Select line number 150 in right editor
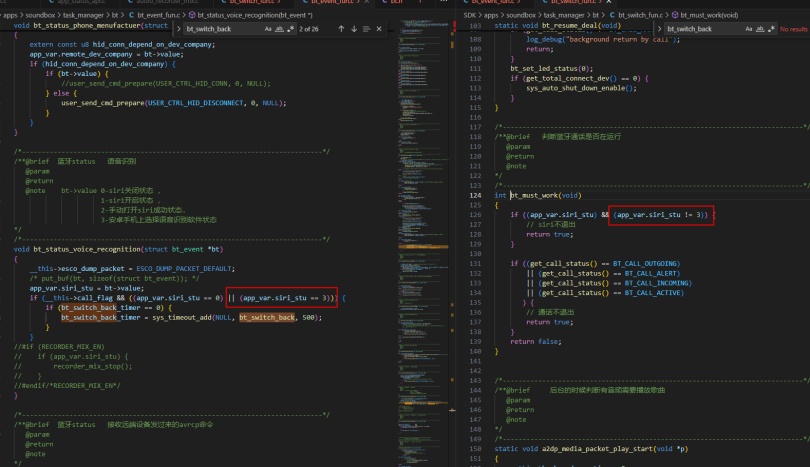 pyautogui.click(x=475, y=449)
